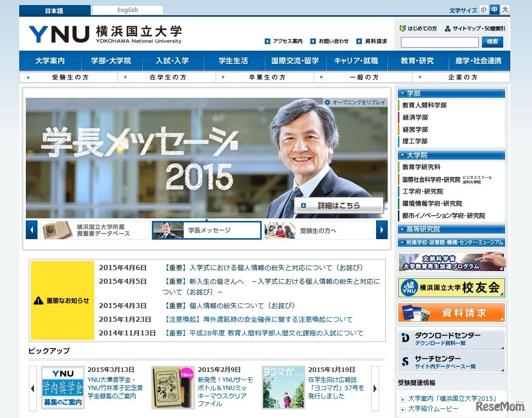Image resolution: width=532 pixels, height=418 pixels.
Task: Open the 経済学部 link
Action: coord(415,118)
